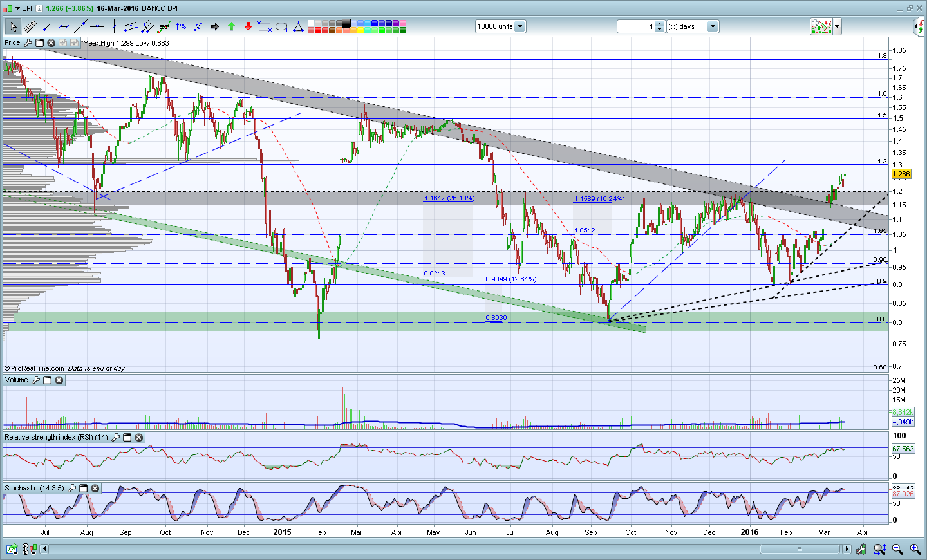The image size is (927, 560).
Task: Open the add indicators button
Action: (x=821, y=26)
